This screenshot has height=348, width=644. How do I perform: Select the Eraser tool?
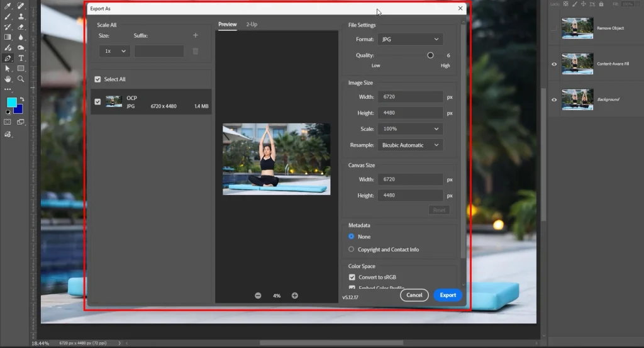[x=21, y=27]
